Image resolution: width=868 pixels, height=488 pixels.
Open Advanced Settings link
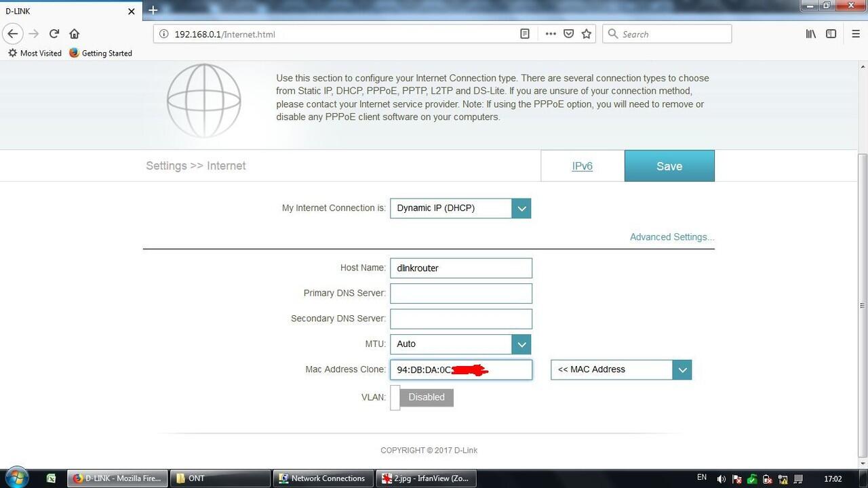pyautogui.click(x=671, y=237)
